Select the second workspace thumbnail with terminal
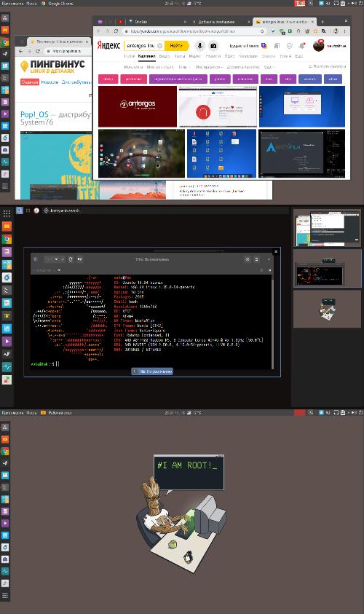Screen dimensions: 364x614 coord(327,269)
